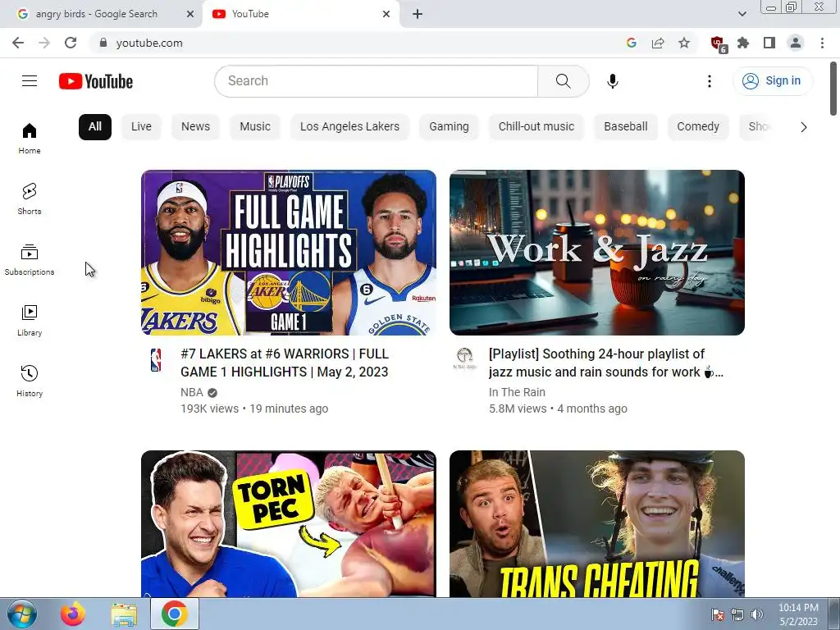
Task: Open the tab search dropdown arrow
Action: click(x=742, y=14)
